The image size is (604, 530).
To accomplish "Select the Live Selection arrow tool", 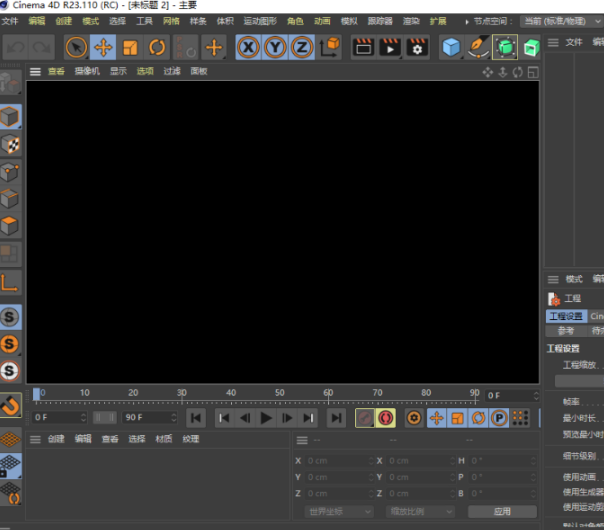I will coord(76,47).
